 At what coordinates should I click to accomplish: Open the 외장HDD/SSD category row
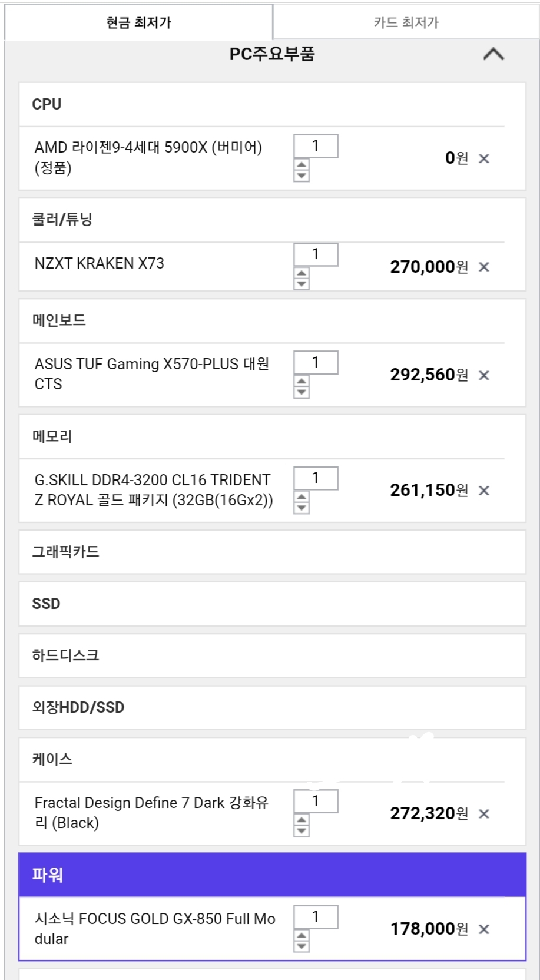[272, 707]
